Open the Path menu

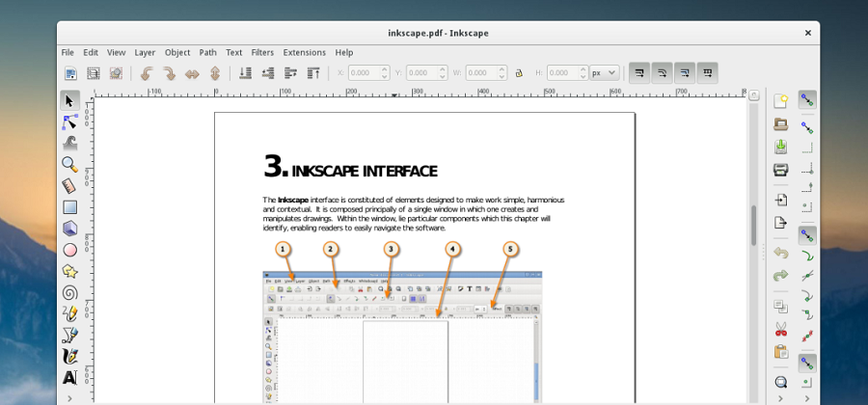pyautogui.click(x=208, y=53)
